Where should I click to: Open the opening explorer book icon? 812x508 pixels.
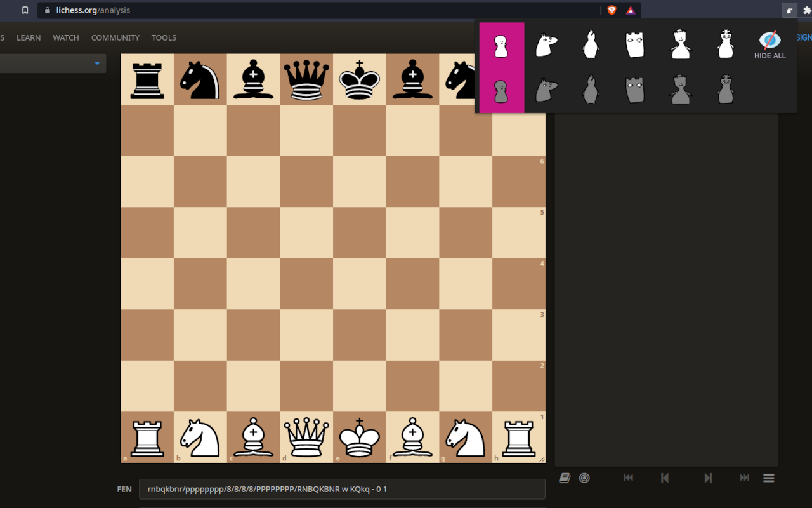pyautogui.click(x=565, y=478)
